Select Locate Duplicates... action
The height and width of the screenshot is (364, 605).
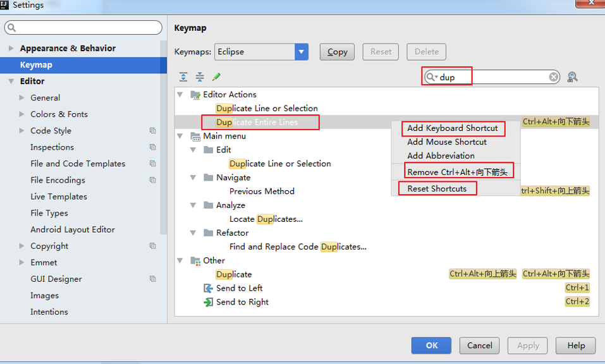266,219
